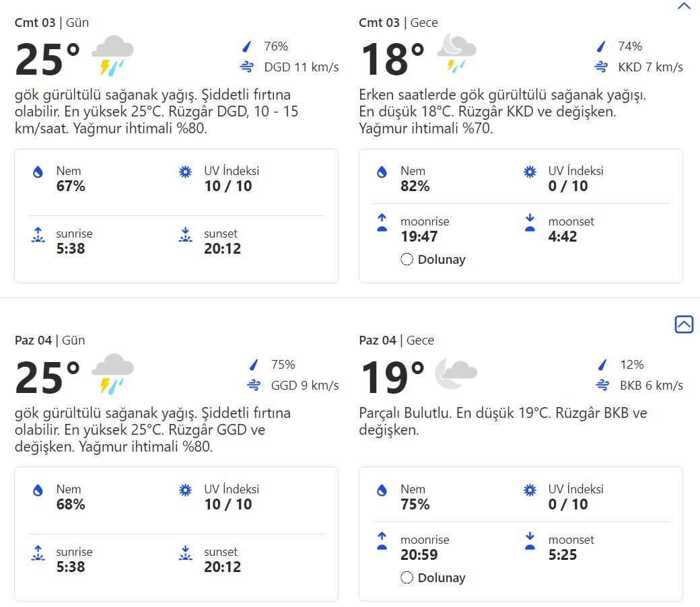700x607 pixels.
Task: Click the UV İndeksi sun icon for Paz 04
Action: [184, 490]
